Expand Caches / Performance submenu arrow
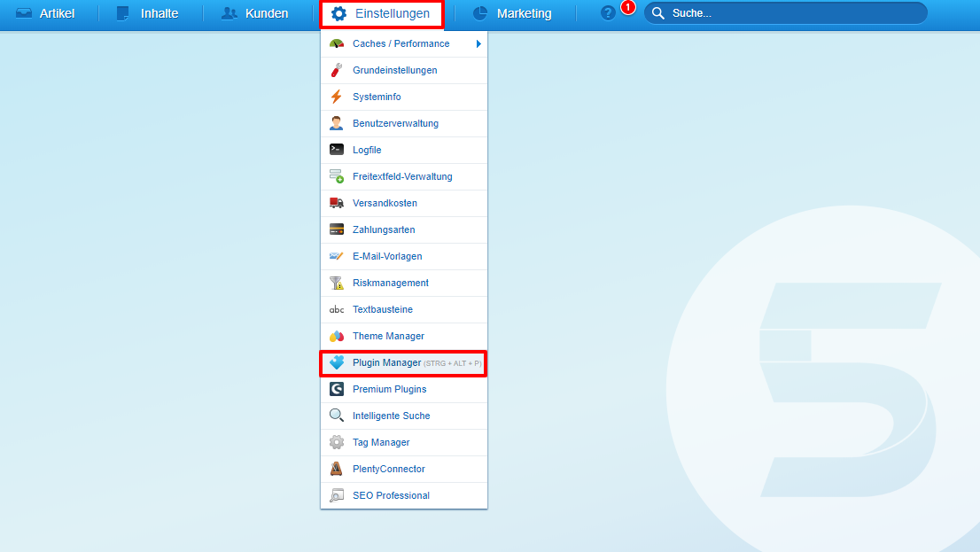 (478, 43)
